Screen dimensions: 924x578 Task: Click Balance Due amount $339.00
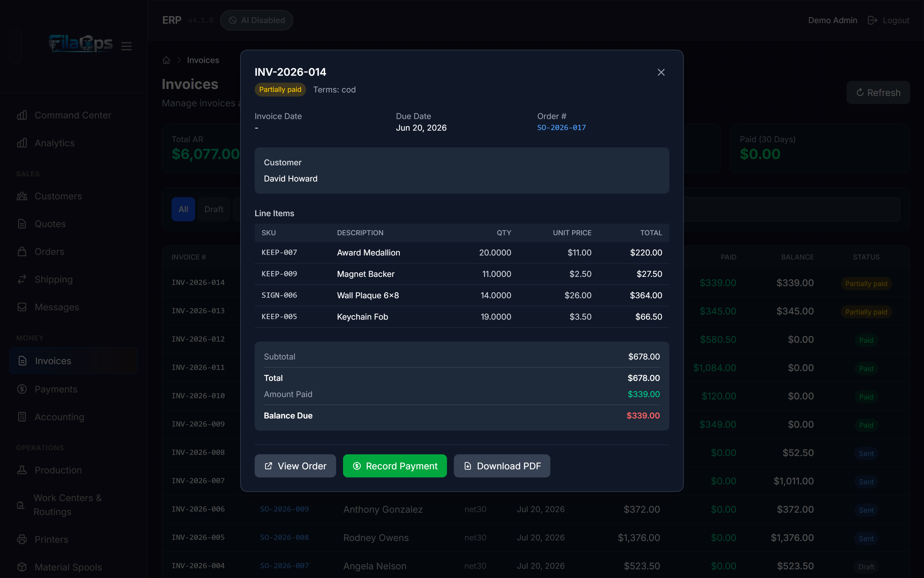pos(643,416)
